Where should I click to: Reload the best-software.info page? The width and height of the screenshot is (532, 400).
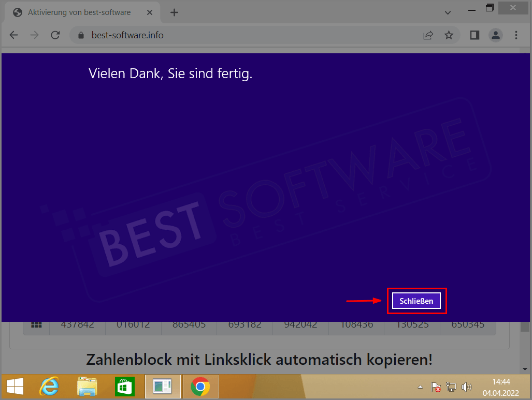click(55, 35)
